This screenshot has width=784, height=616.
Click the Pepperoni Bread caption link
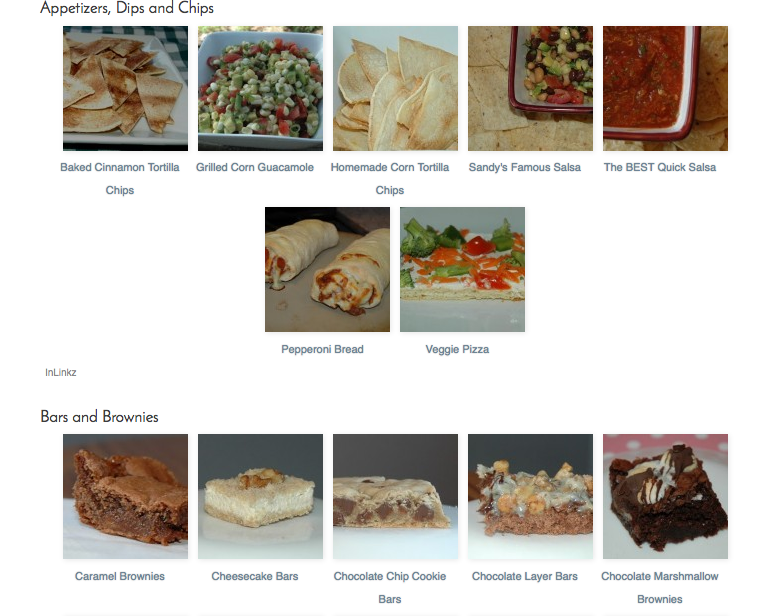(322, 350)
